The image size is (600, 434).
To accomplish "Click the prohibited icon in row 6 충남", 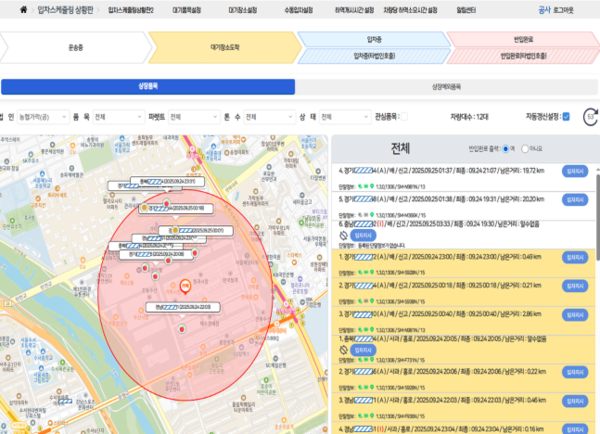I will [344, 237].
